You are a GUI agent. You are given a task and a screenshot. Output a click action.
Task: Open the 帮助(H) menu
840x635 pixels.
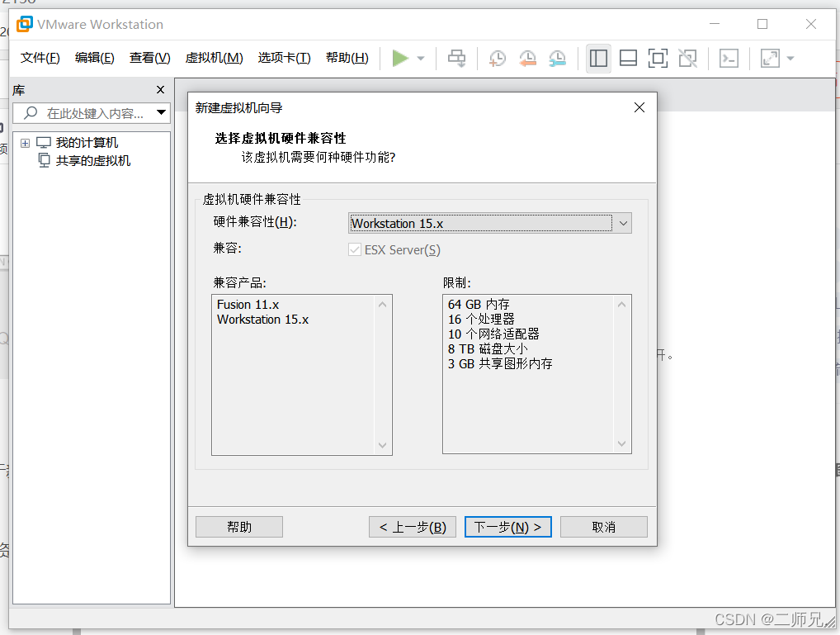coord(347,58)
